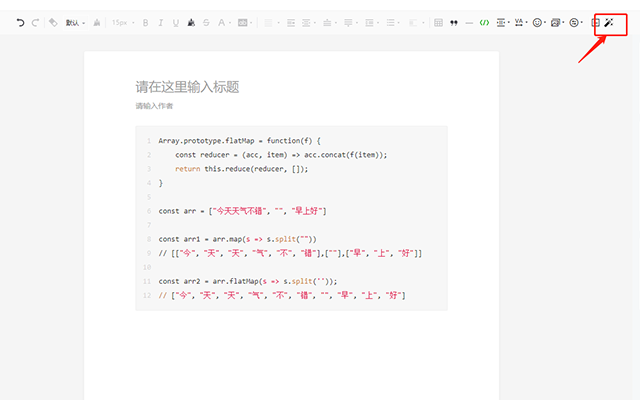Expand the list style arrow
Screen dimensions: 640x400
tap(399, 23)
